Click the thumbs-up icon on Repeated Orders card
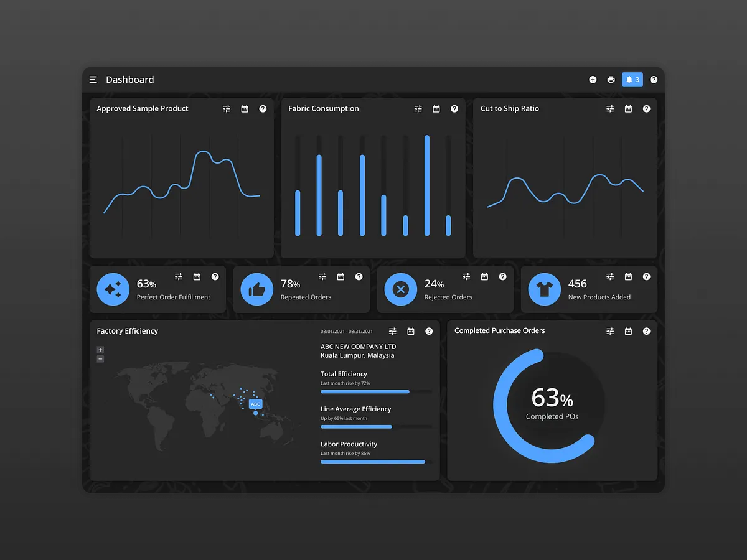The height and width of the screenshot is (560, 747). tap(256, 289)
